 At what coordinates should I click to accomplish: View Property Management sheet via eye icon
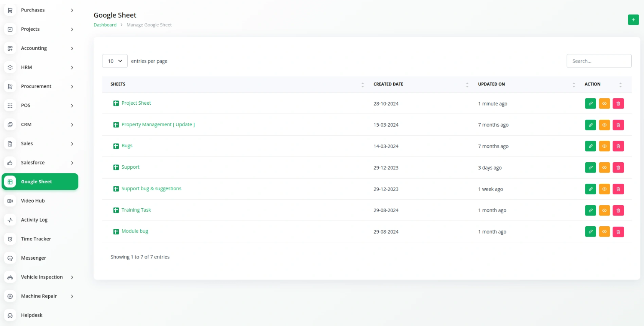(604, 125)
